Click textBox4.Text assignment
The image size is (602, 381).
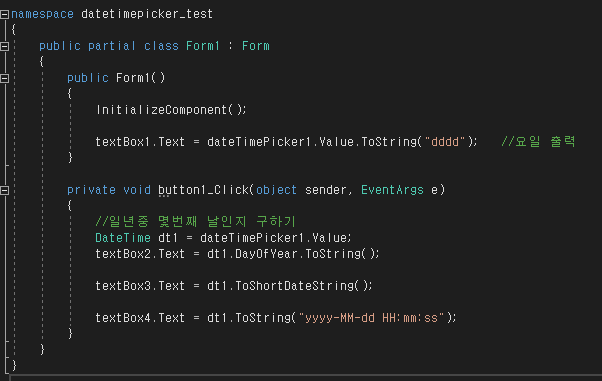point(140,318)
